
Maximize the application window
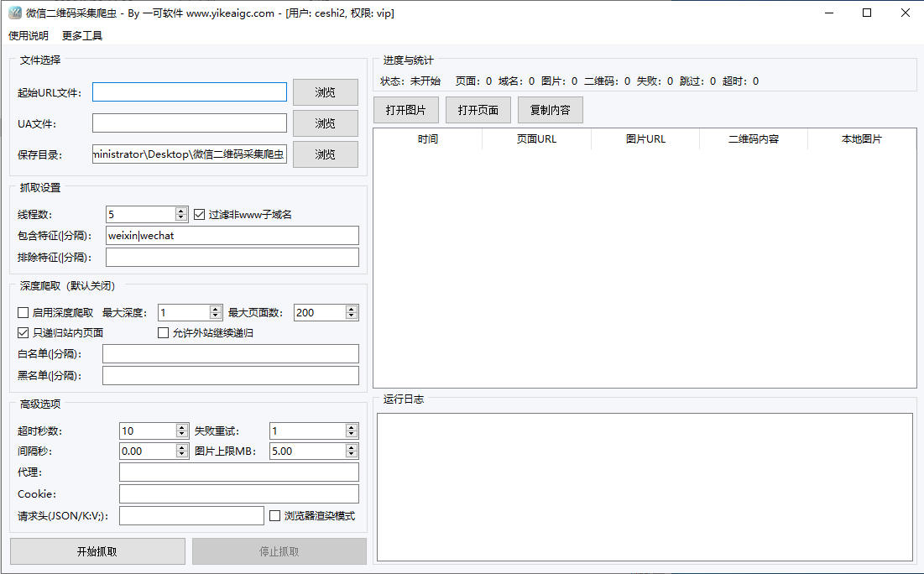click(x=867, y=13)
